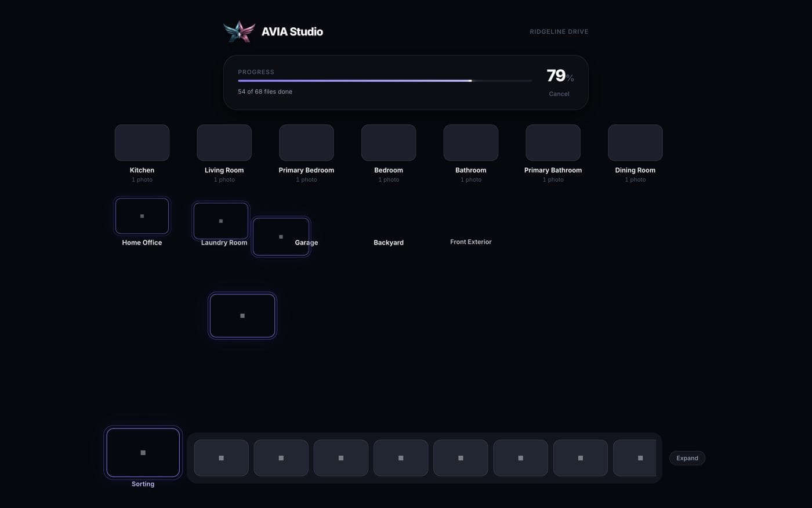The height and width of the screenshot is (508, 812).
Task: Click the photo card overlapping the Garage label
Action: 281,237
